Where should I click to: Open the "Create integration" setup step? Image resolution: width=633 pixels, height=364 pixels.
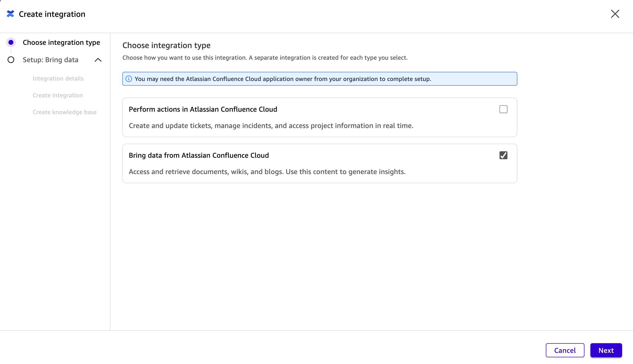click(x=58, y=95)
